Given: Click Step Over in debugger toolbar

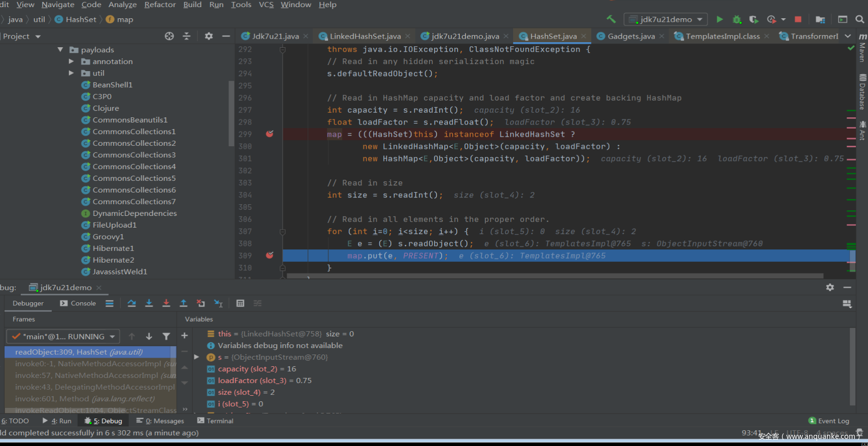Looking at the screenshot, I should click(x=131, y=303).
